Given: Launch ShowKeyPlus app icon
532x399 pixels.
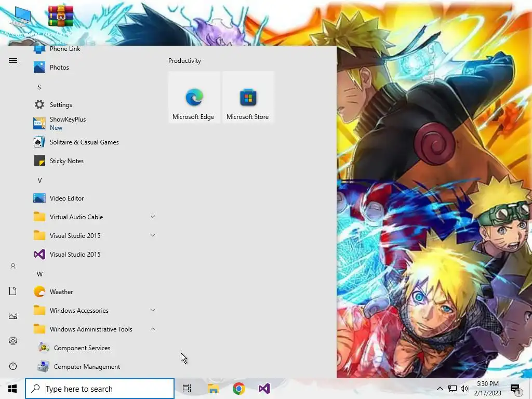Looking at the screenshot, I should tap(39, 123).
